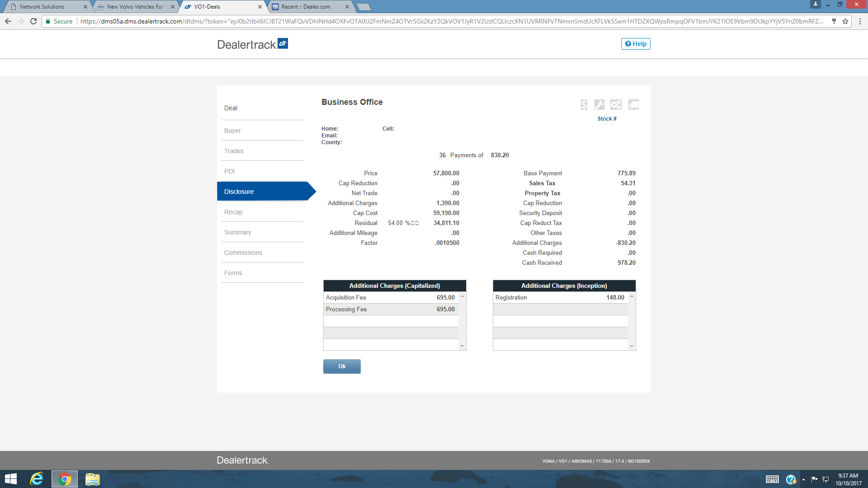Click the Chrome profile icon in title bar
The image size is (868, 488).
[815, 4]
